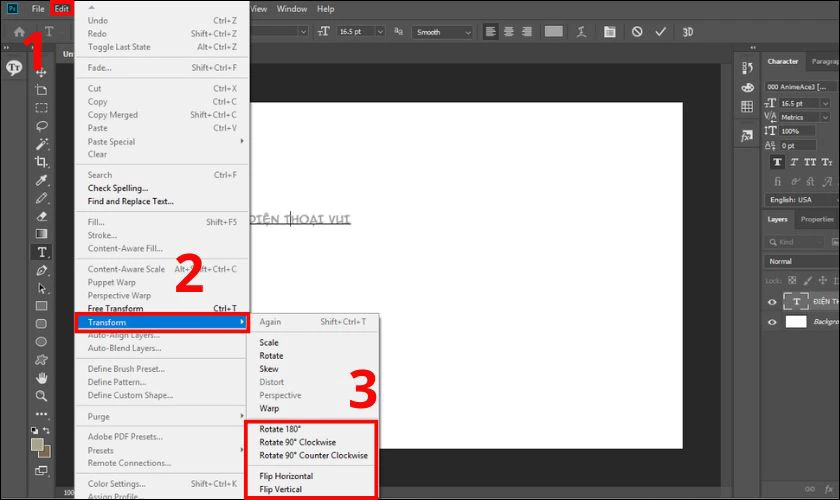Align text left
This screenshot has height=500, width=840.
click(490, 32)
